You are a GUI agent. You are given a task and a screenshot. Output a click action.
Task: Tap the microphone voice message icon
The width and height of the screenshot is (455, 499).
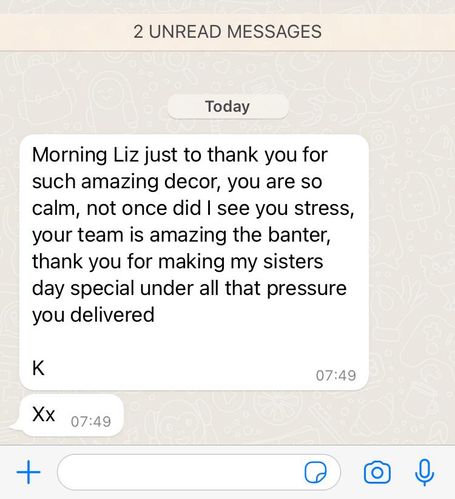coord(424,472)
